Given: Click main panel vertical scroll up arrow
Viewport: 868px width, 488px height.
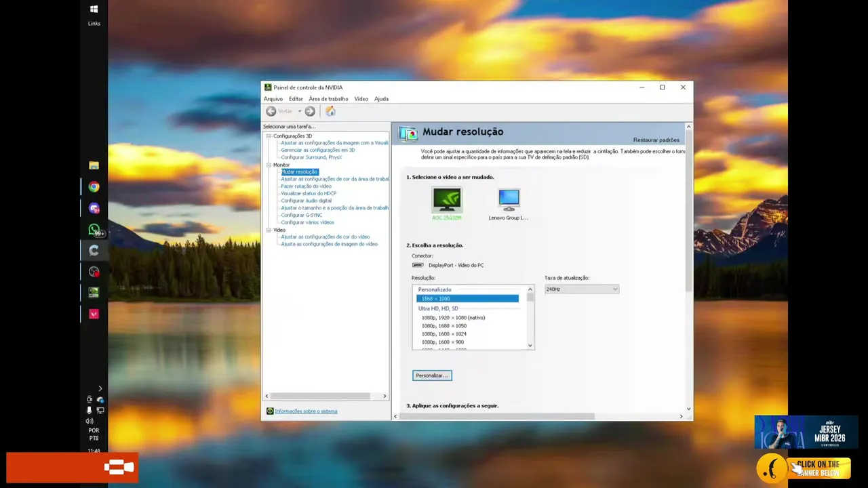Looking at the screenshot, I should click(688, 127).
